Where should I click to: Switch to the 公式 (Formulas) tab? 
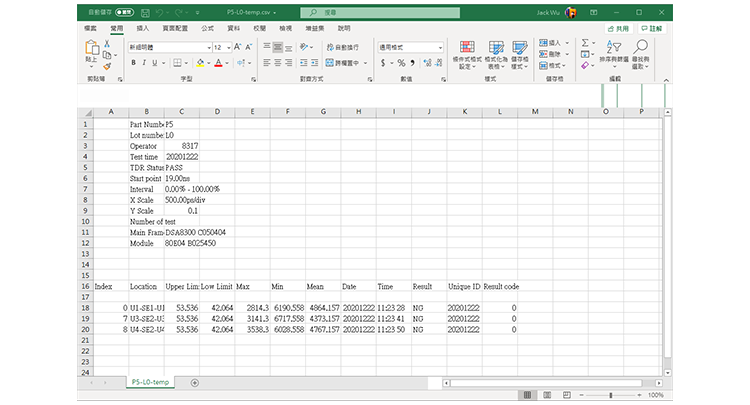(x=208, y=29)
